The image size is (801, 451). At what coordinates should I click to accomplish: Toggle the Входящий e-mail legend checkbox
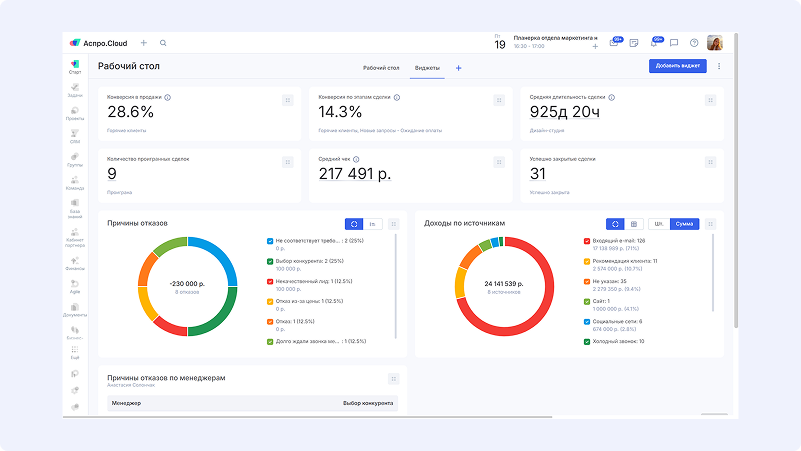587,241
